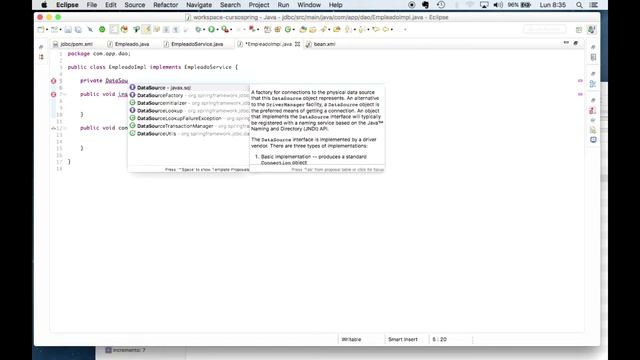
Task: Open the Project menu
Action: (259, 5)
